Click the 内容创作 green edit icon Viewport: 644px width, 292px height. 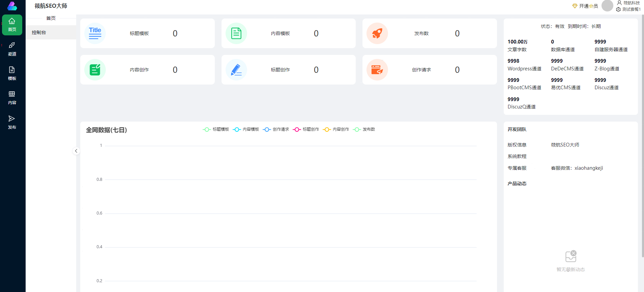click(x=95, y=70)
